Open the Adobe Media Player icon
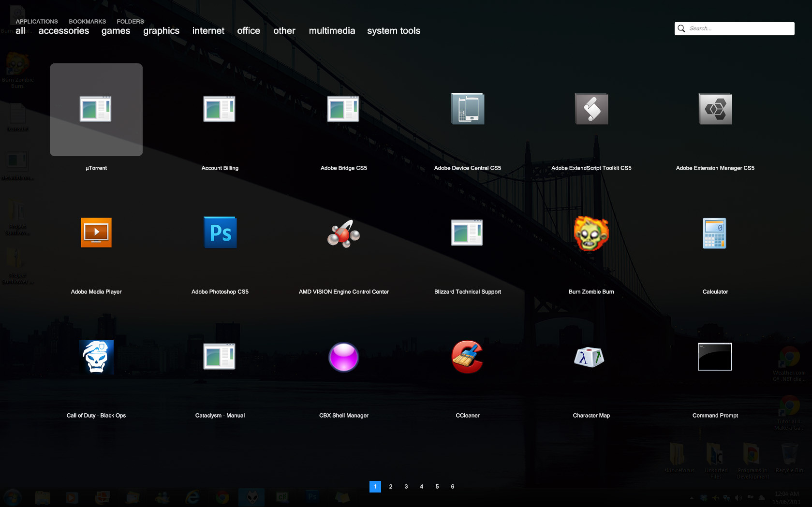The width and height of the screenshot is (812, 507). [96, 232]
